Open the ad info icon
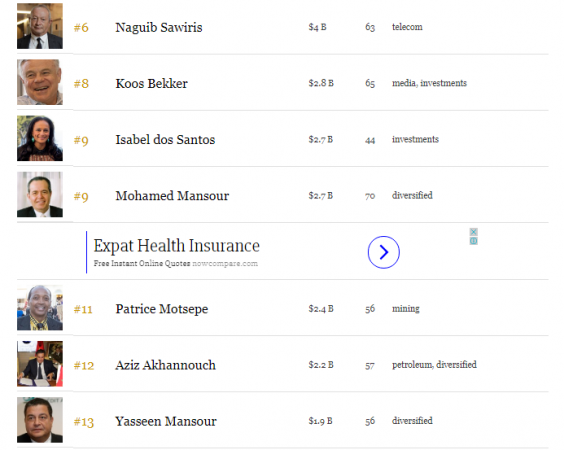564x450 pixels. [474, 241]
